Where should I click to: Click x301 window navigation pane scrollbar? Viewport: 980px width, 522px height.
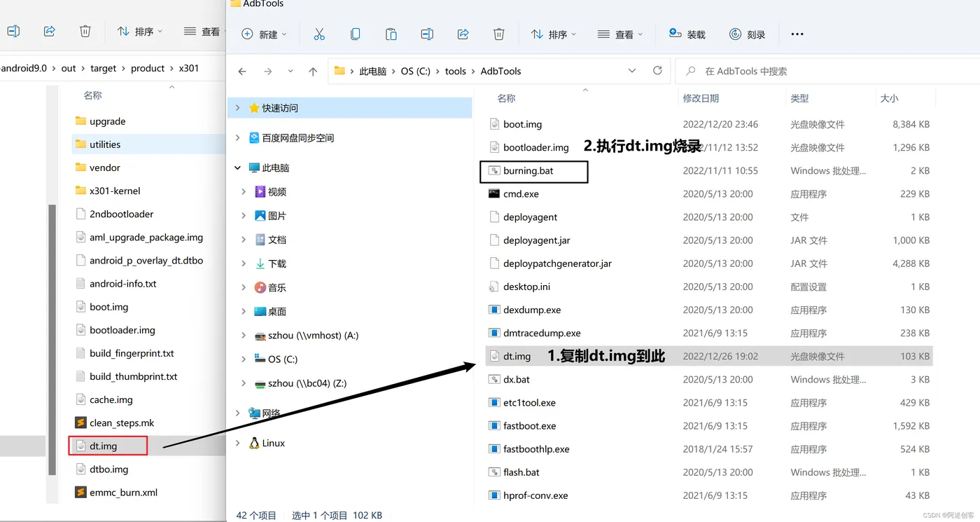(51, 340)
